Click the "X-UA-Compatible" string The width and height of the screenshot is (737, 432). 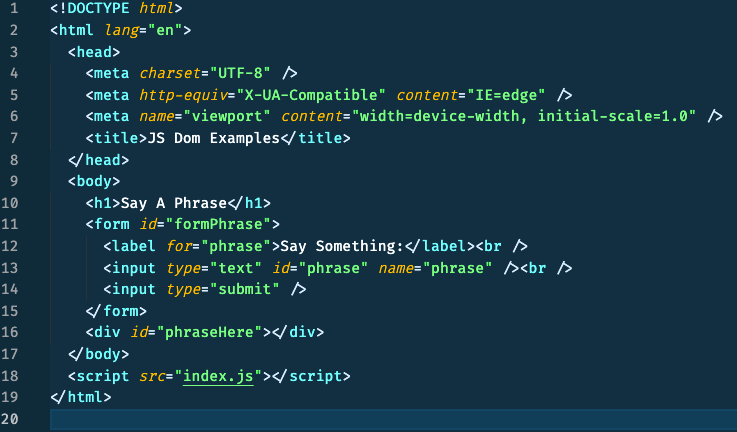point(311,95)
